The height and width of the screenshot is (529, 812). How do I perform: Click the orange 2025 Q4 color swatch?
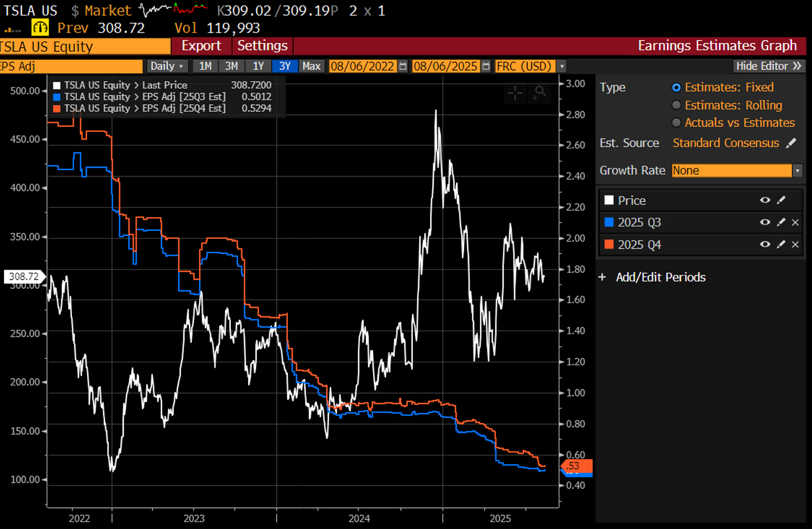(x=609, y=244)
